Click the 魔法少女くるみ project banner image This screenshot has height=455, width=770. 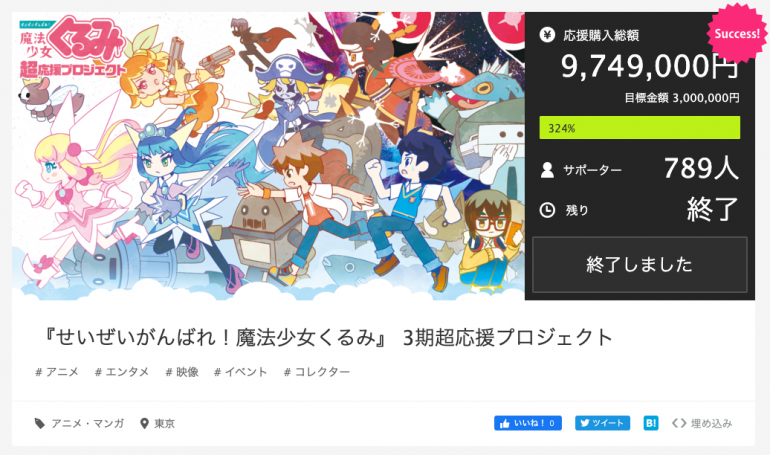[x=268, y=156]
